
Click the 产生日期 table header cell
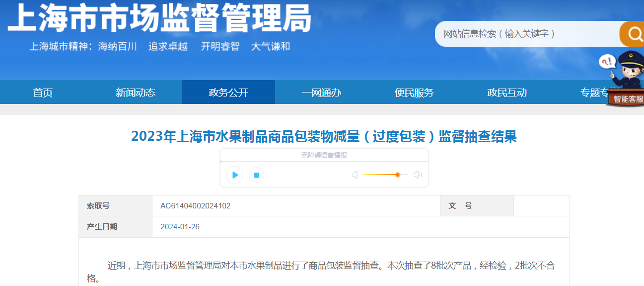pyautogui.click(x=115, y=227)
